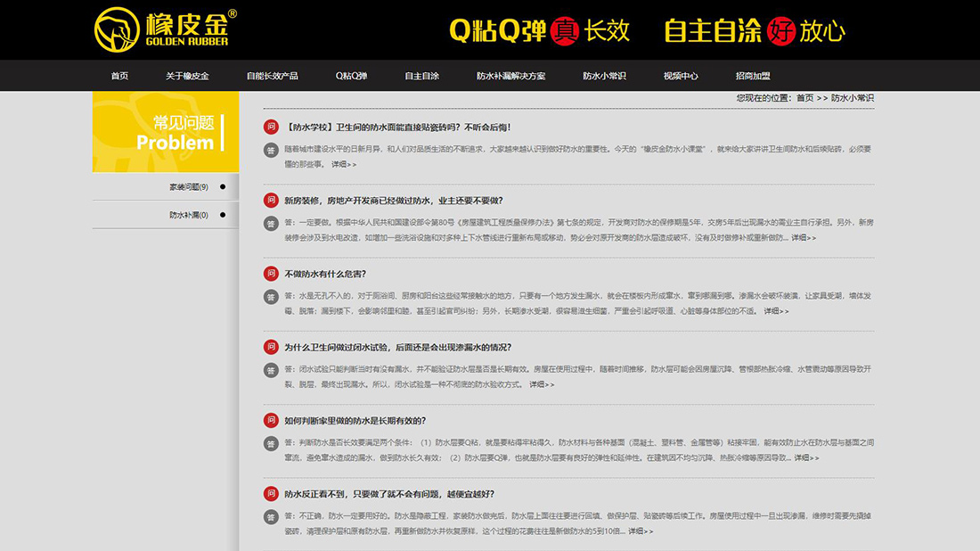
Task: Select 家装问题(9) category in sidebar
Action: pyautogui.click(x=189, y=187)
